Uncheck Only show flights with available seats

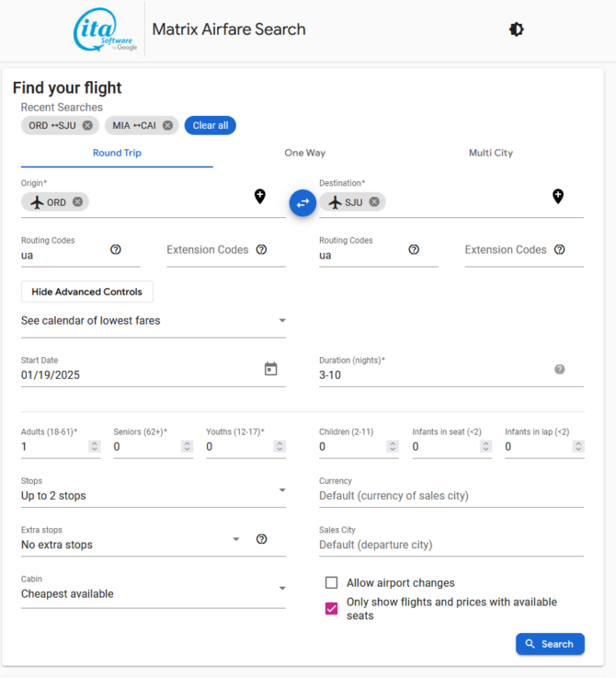[x=332, y=609]
